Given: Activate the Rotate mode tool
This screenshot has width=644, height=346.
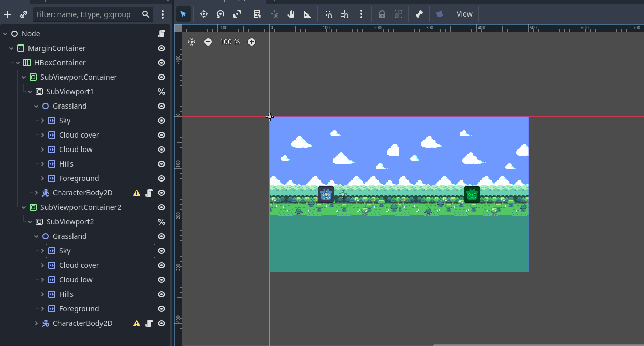Looking at the screenshot, I should coord(220,14).
